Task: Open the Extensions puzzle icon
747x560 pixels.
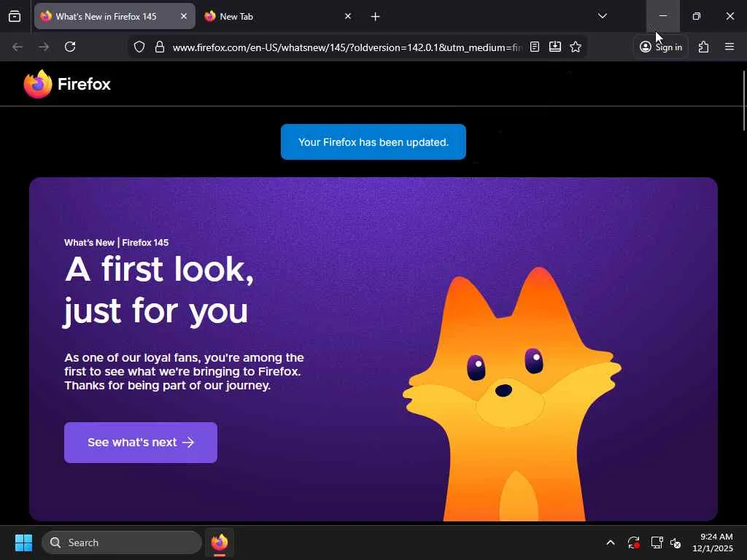Action: click(704, 47)
